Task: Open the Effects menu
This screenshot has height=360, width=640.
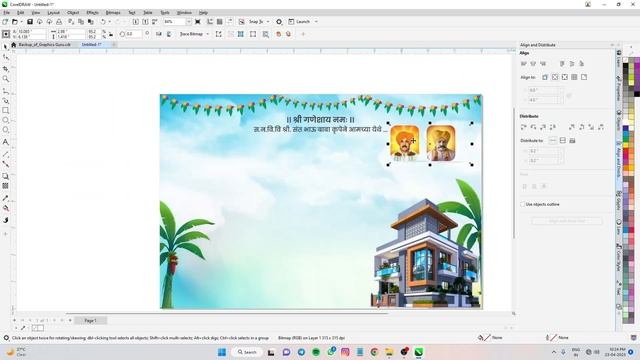Action: pyautogui.click(x=92, y=13)
